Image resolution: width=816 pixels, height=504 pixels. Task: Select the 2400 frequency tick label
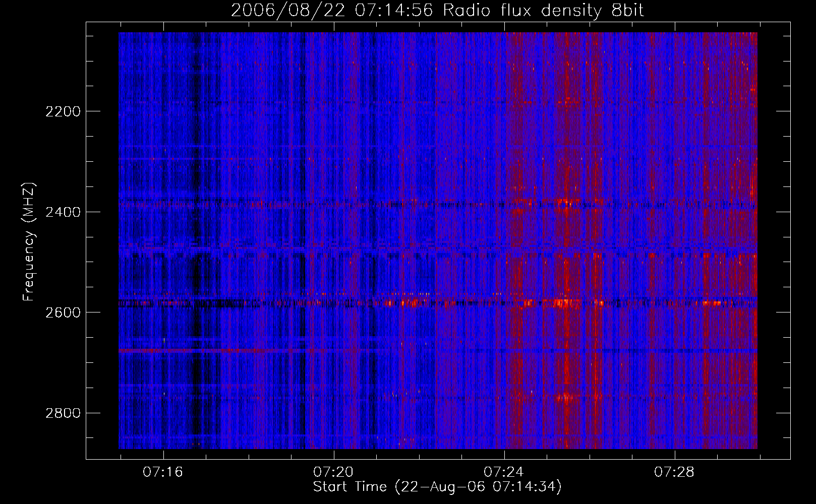click(63, 212)
